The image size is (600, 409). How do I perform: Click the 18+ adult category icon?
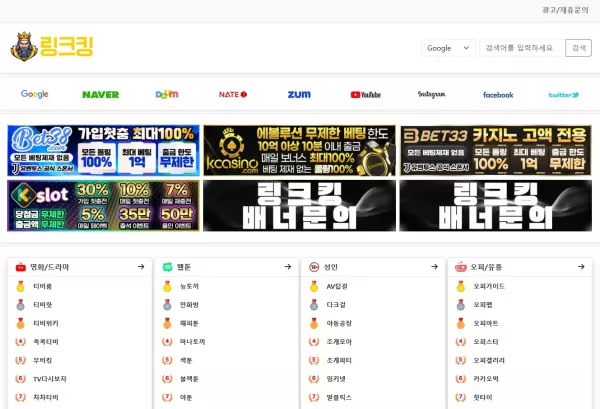tap(314, 267)
